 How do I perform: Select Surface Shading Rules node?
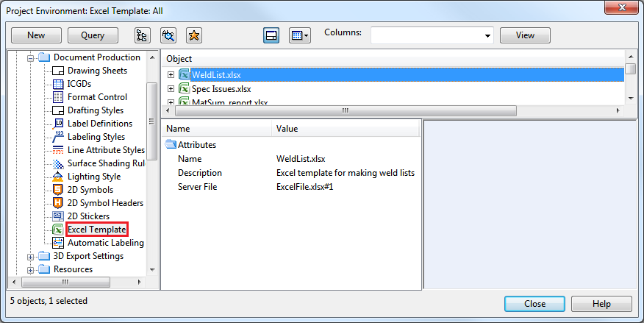click(106, 163)
